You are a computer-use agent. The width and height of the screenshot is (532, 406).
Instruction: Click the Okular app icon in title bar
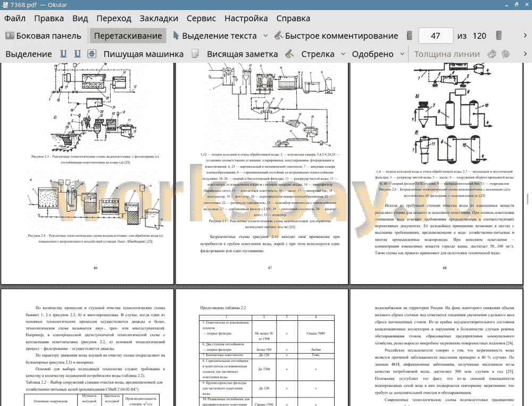(5, 5)
